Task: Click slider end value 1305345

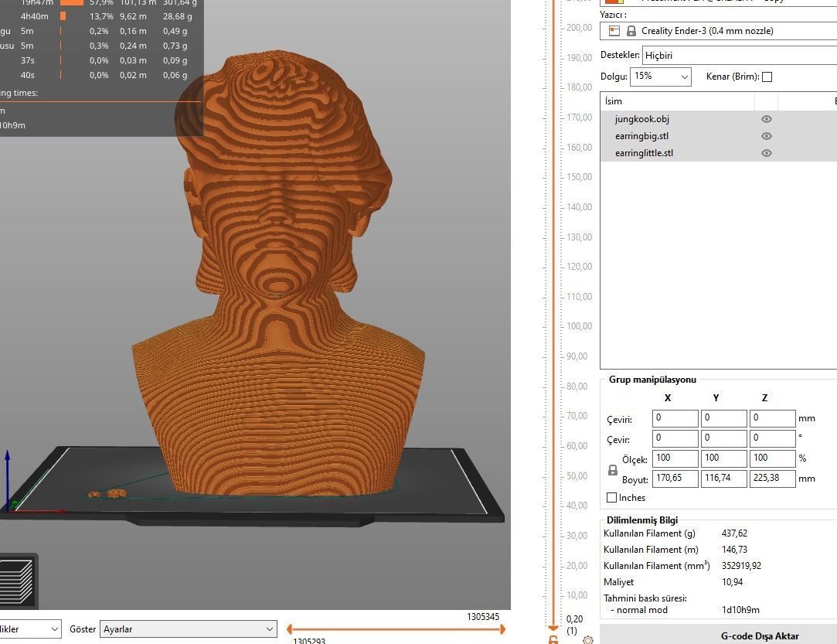Action: click(x=483, y=617)
